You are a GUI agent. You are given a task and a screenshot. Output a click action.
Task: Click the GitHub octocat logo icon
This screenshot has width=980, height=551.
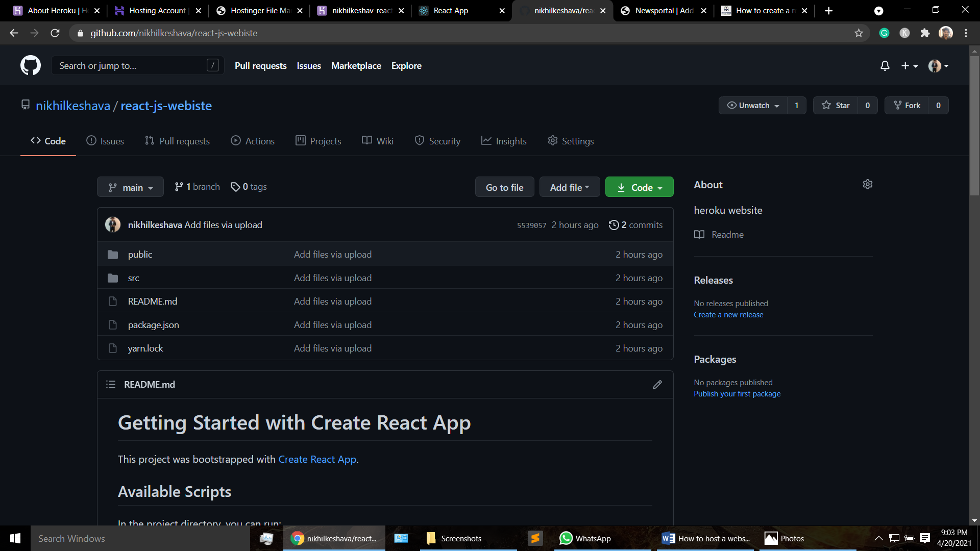click(x=30, y=65)
